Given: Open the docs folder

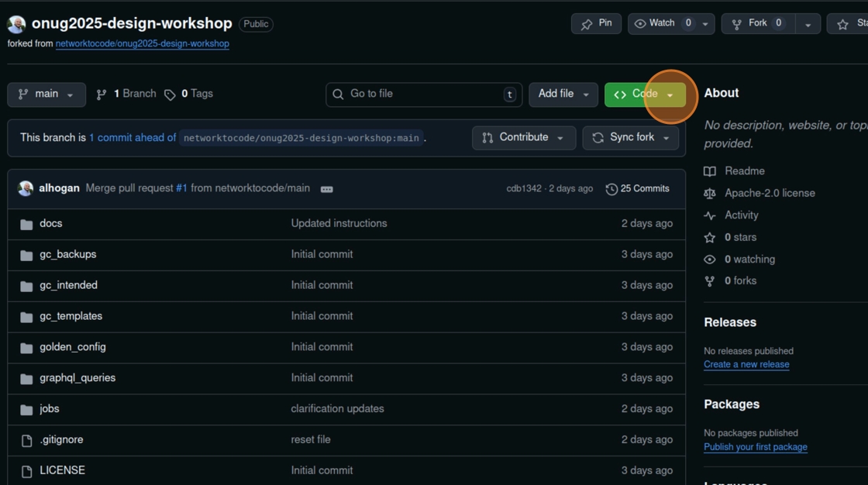Looking at the screenshot, I should (51, 224).
